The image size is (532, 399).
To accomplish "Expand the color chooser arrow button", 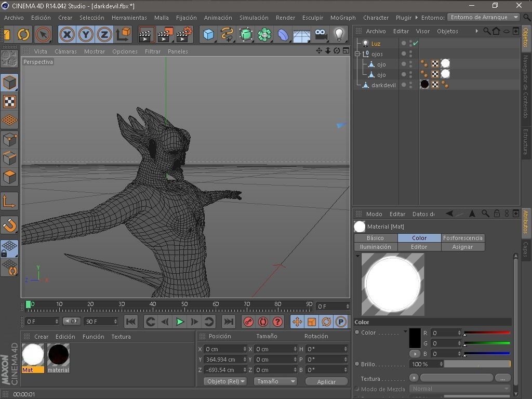I will (415, 353).
